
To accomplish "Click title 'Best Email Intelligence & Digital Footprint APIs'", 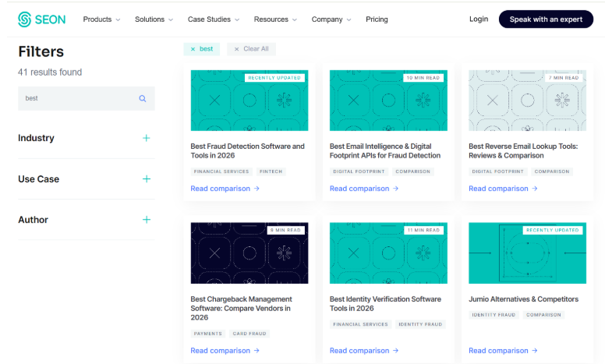I will coord(384,150).
